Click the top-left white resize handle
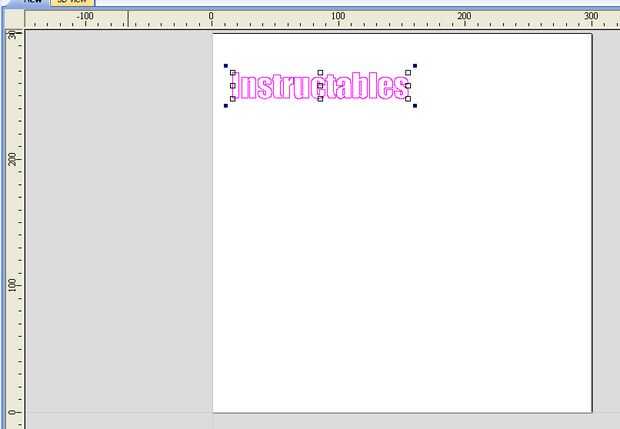The width and height of the screenshot is (620, 429). pos(233,73)
